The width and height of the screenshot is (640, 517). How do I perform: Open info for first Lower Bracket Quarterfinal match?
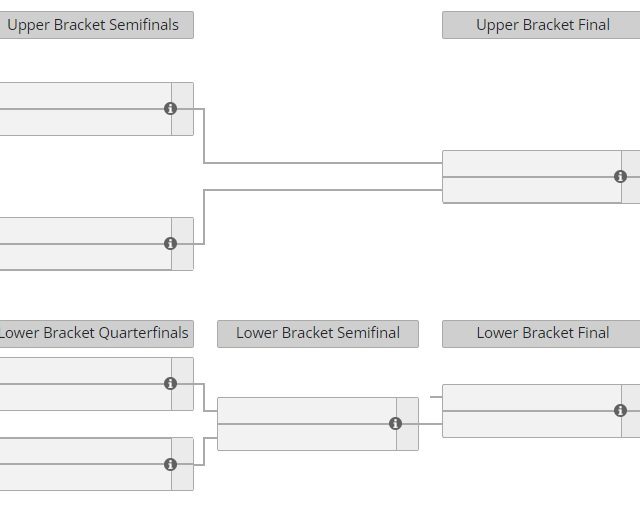(170, 383)
